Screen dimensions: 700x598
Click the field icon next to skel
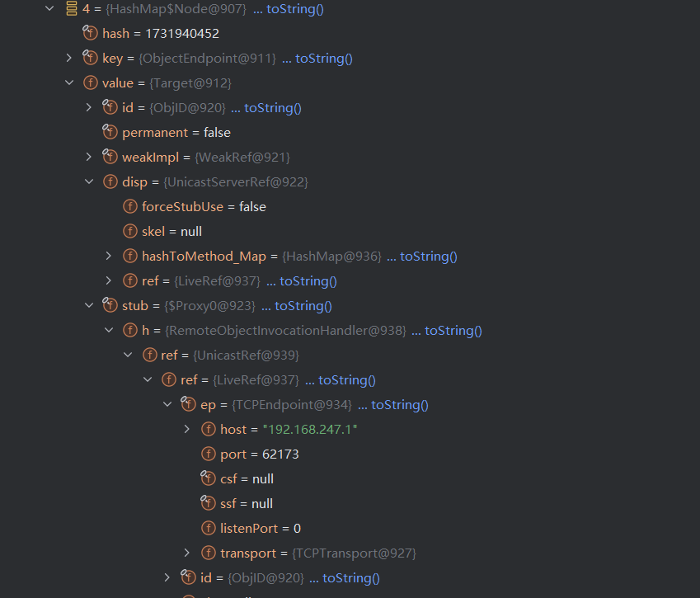(129, 231)
